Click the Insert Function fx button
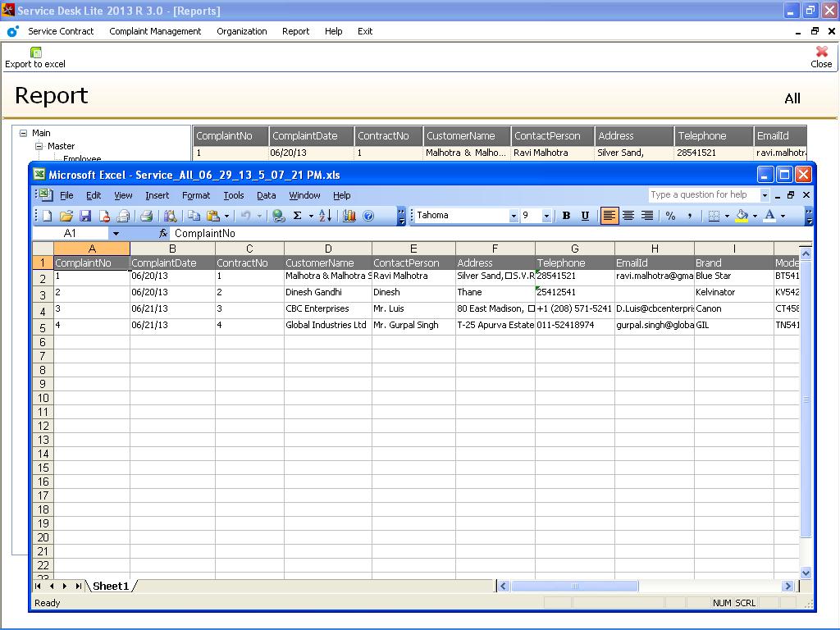840x630 pixels. tap(163, 234)
